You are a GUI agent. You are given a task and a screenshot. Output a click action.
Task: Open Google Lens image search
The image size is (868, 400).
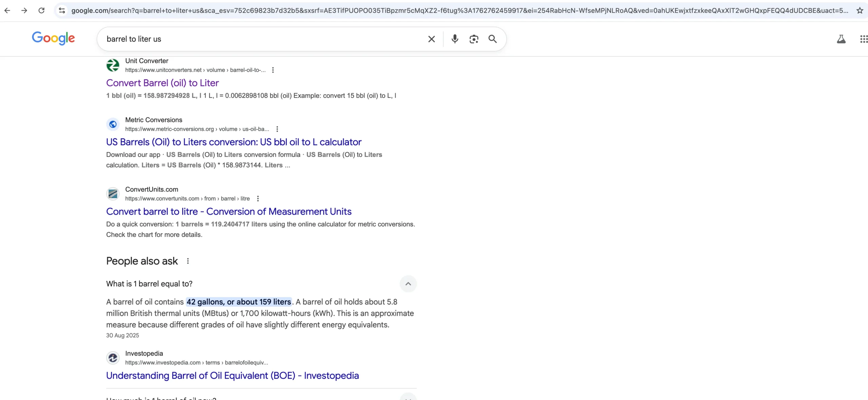point(474,39)
